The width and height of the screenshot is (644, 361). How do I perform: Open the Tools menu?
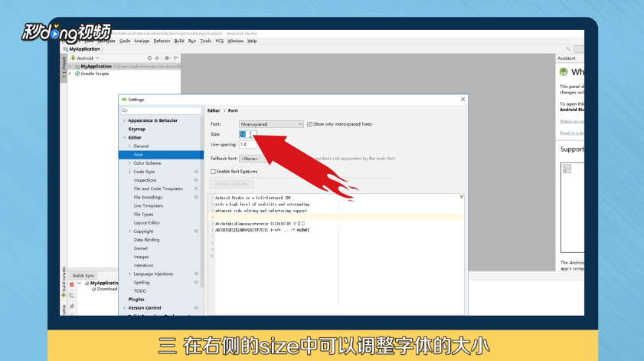pyautogui.click(x=206, y=41)
